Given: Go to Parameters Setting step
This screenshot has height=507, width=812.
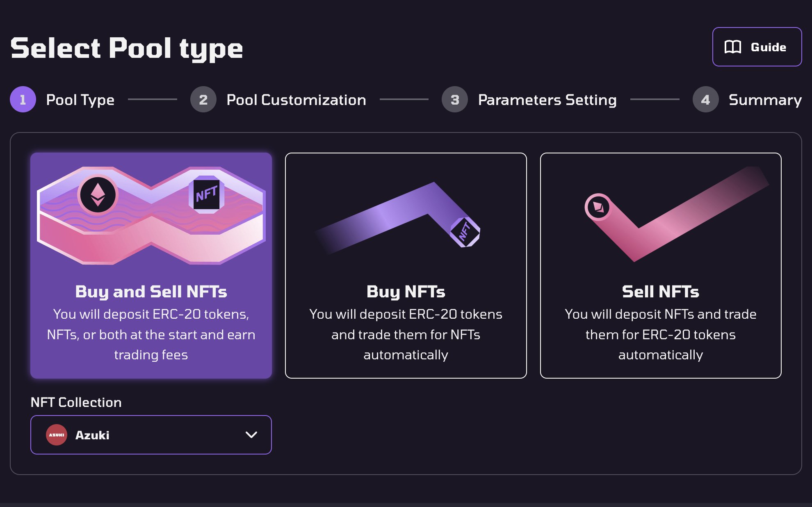Looking at the screenshot, I should pos(547,100).
